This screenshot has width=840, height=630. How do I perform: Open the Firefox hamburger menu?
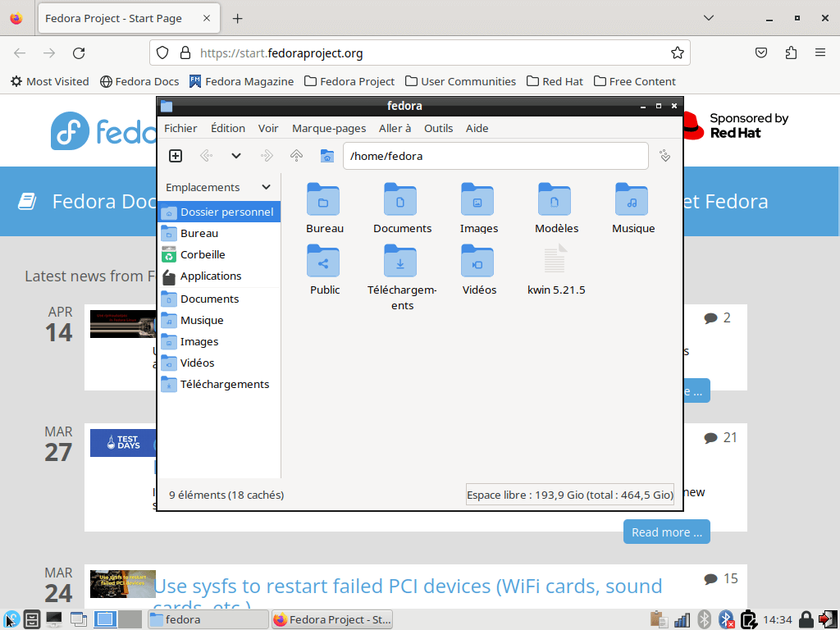click(820, 52)
